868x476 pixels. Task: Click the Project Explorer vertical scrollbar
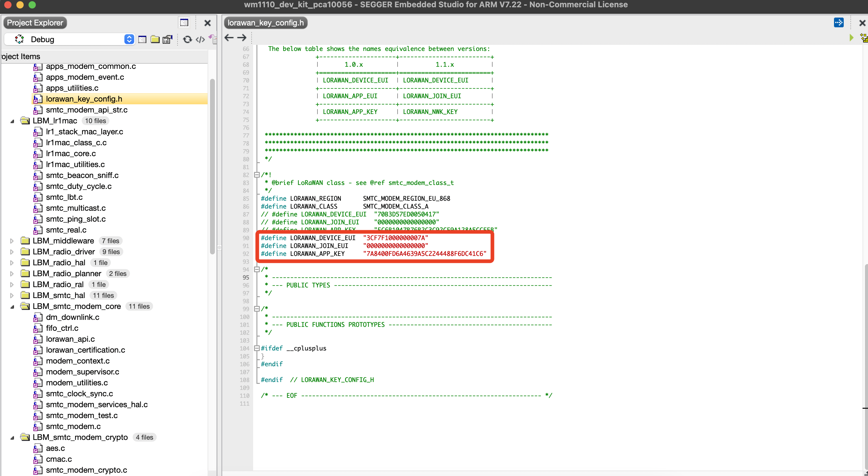(x=212, y=166)
